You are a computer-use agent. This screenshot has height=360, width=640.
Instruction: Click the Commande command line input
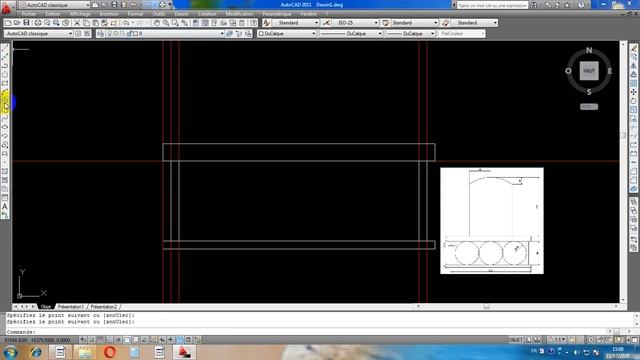click(306, 332)
